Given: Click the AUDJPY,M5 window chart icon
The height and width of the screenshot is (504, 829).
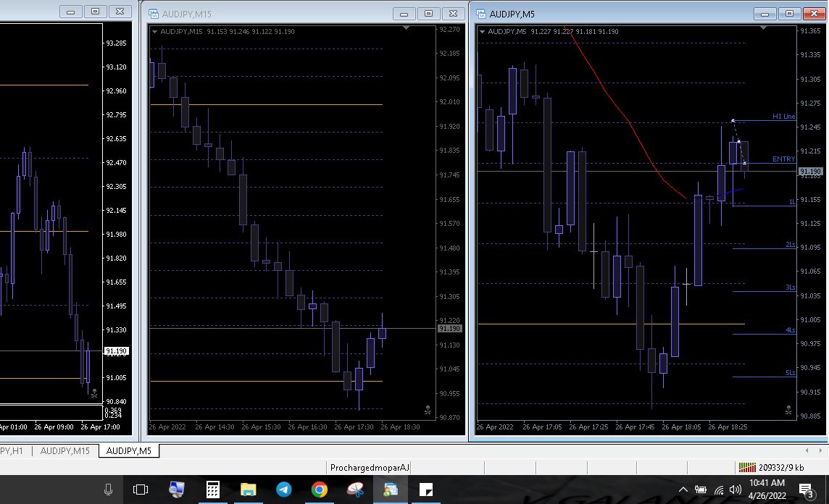Looking at the screenshot, I should tap(481, 14).
